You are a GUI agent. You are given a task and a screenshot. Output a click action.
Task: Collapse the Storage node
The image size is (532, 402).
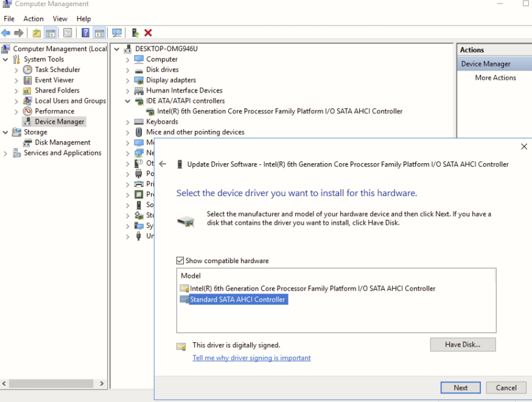coord(5,132)
